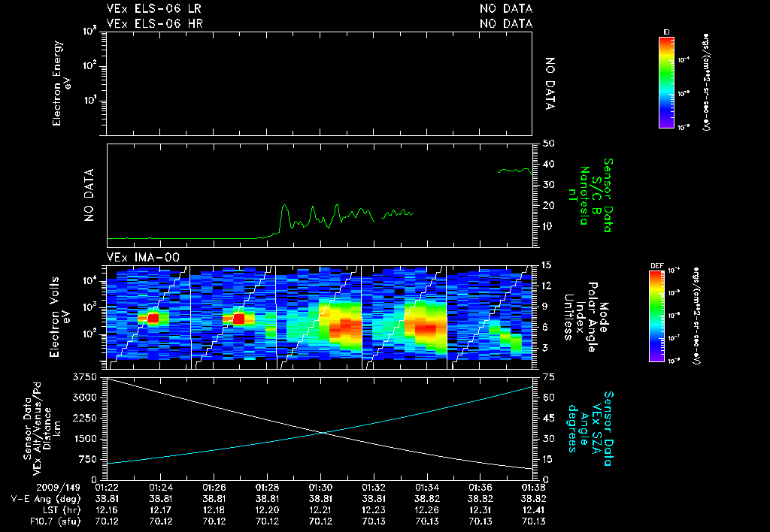Click the '2009/149' date label
This screenshot has width=770, height=532.
click(x=59, y=488)
